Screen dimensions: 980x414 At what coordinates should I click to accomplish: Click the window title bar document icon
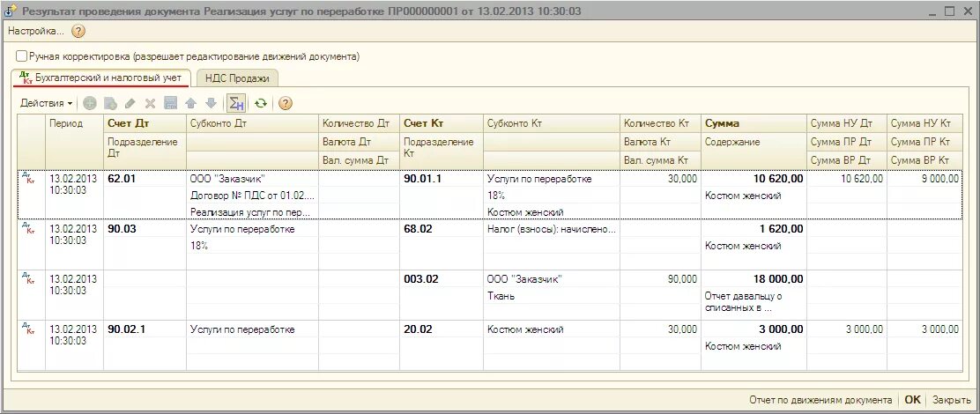[x=11, y=10]
